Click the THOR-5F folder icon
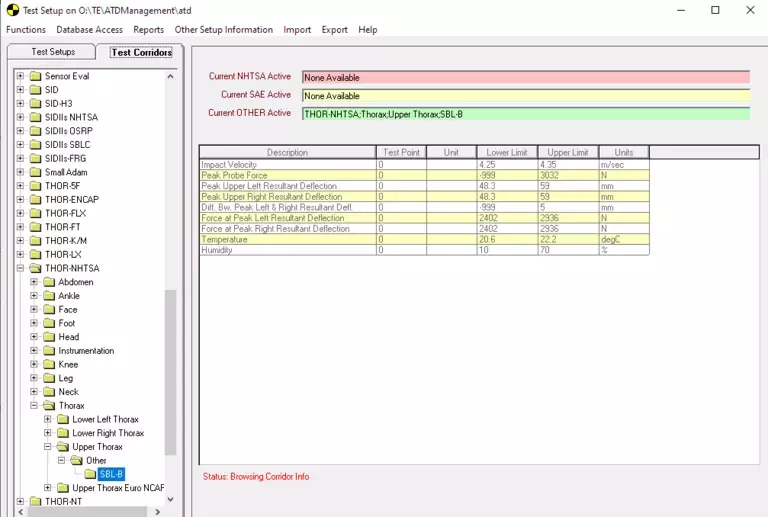 pyautogui.click(x=36, y=186)
